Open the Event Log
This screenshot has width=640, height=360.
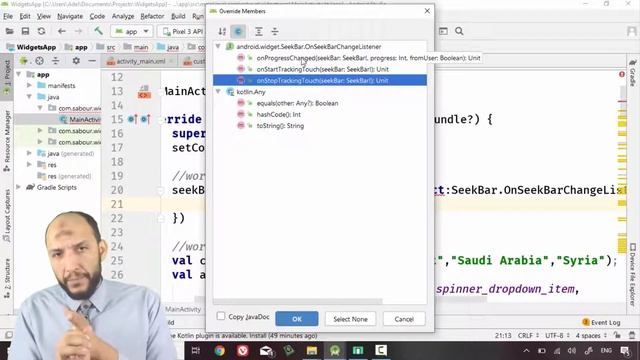tap(601, 322)
